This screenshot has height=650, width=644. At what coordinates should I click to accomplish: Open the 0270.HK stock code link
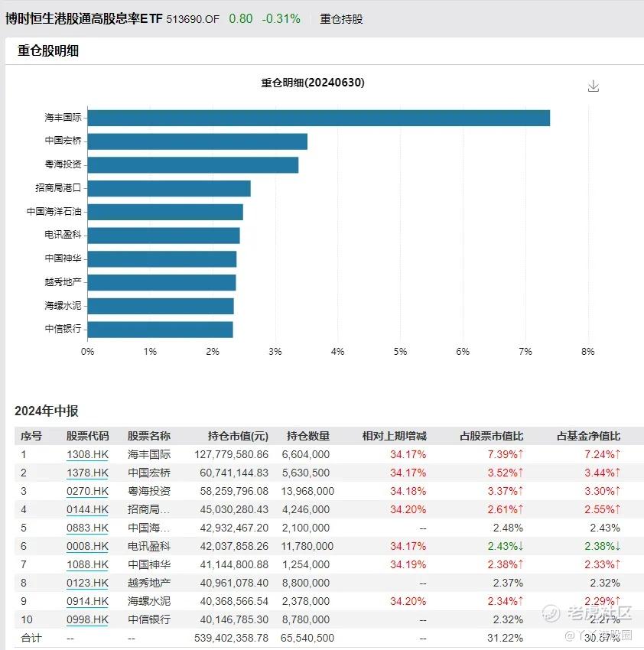tap(87, 491)
